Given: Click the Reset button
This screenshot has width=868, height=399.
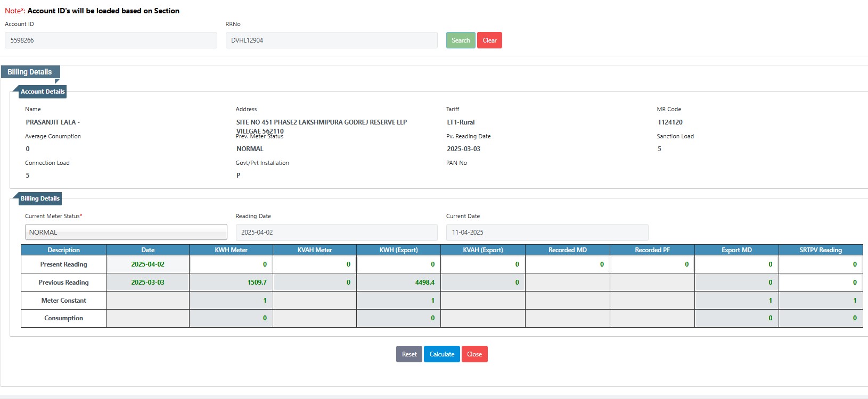Looking at the screenshot, I should point(409,354).
